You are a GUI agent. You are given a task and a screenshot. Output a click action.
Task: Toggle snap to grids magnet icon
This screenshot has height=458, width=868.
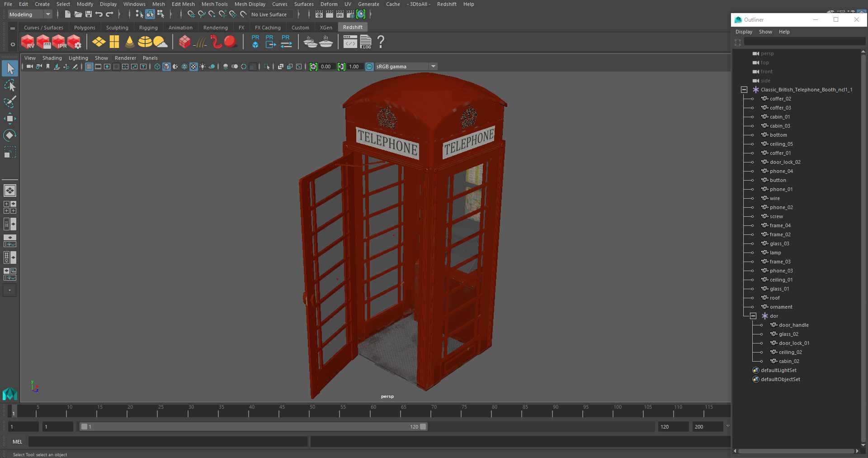(x=191, y=14)
